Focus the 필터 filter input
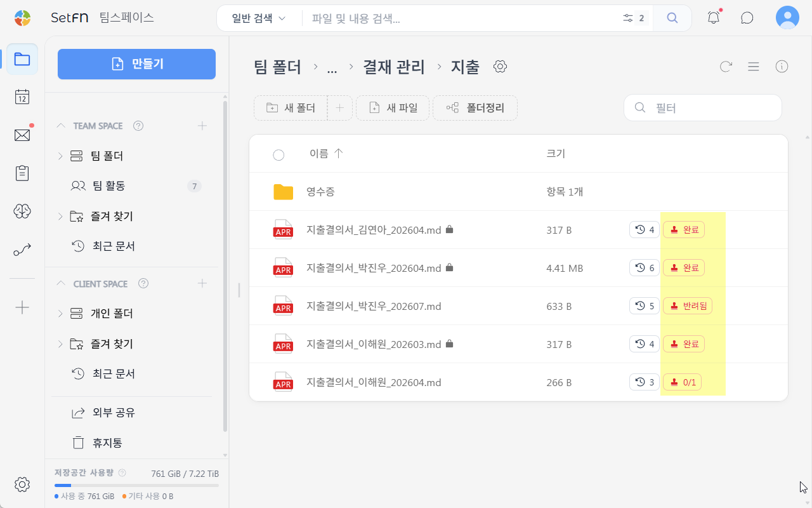This screenshot has height=508, width=812. point(703,108)
